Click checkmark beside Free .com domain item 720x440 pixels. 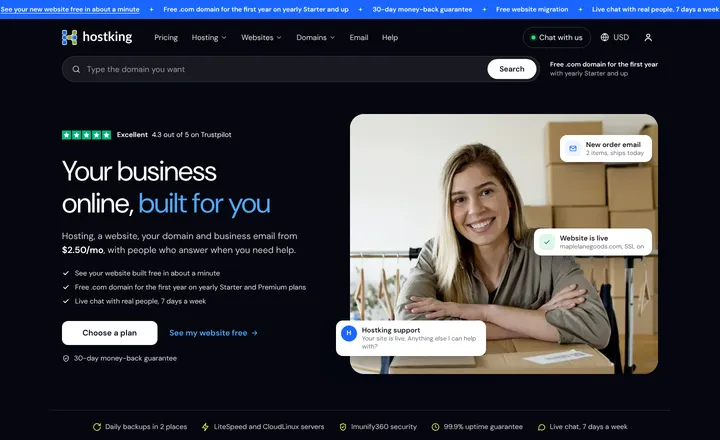click(66, 287)
